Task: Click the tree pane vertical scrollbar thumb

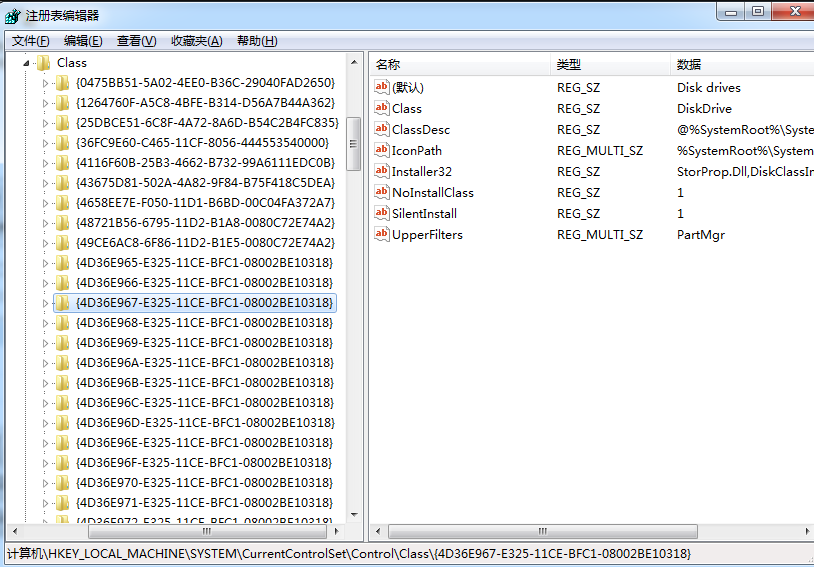Action: click(353, 144)
